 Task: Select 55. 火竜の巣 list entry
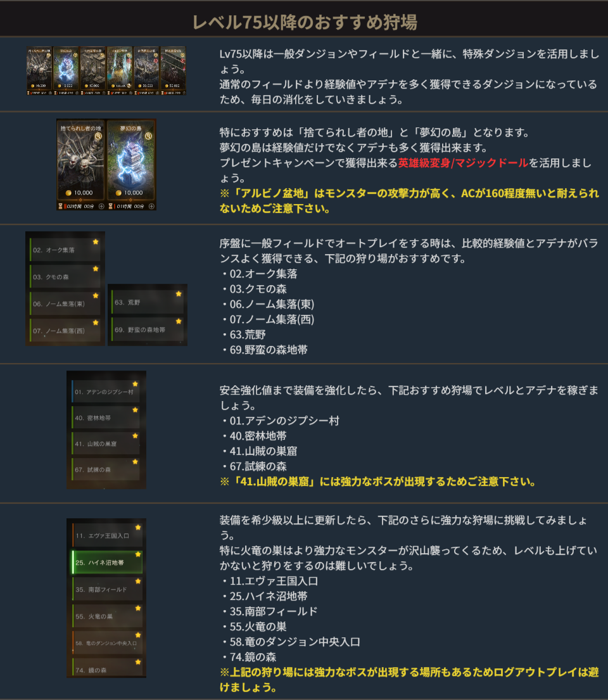click(x=107, y=616)
